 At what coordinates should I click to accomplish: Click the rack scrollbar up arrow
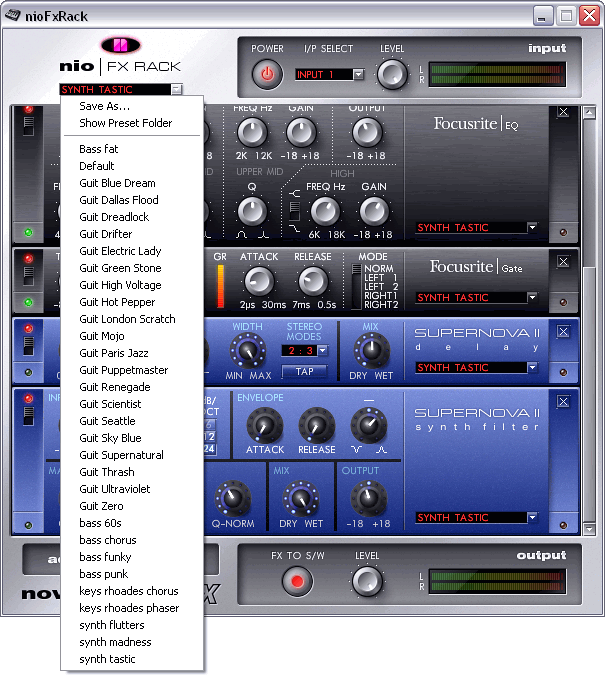click(x=589, y=113)
